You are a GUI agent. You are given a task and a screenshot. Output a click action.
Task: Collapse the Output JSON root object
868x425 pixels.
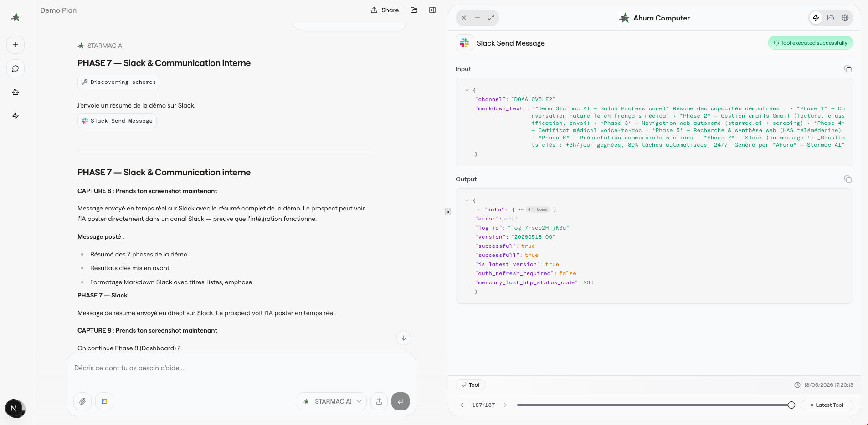[467, 200]
